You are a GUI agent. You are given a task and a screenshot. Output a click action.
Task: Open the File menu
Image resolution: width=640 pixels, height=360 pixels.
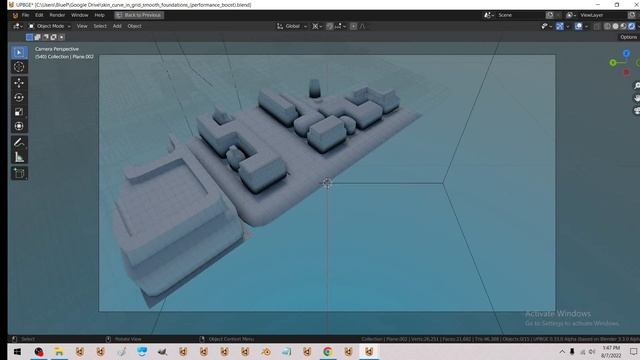[25, 15]
